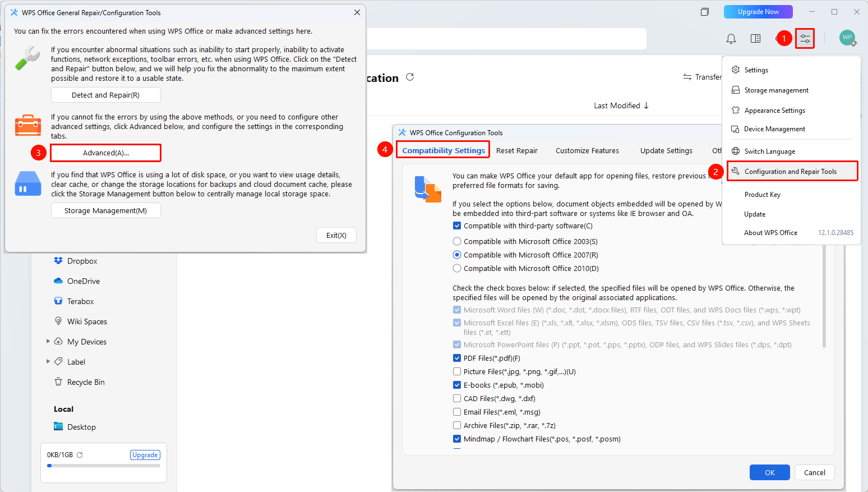The width and height of the screenshot is (868, 492).
Task: Click the Advanced(A)... button
Action: tap(106, 153)
